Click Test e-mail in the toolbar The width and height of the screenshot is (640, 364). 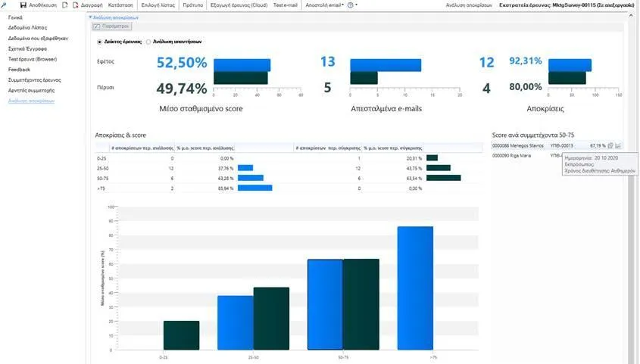click(286, 5)
